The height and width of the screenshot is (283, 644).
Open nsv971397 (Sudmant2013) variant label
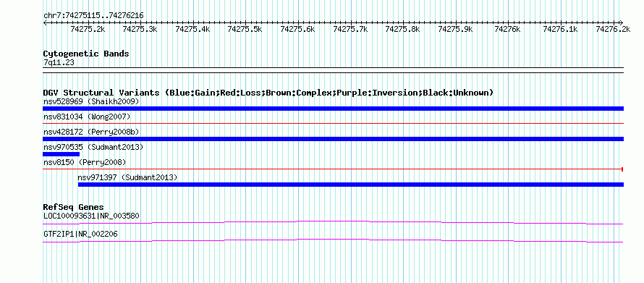pos(127,177)
